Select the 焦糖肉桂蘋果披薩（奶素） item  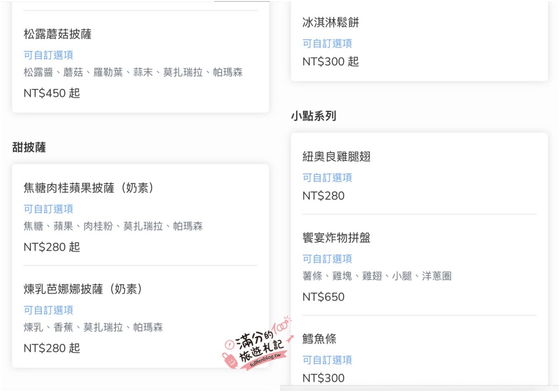click(89, 188)
